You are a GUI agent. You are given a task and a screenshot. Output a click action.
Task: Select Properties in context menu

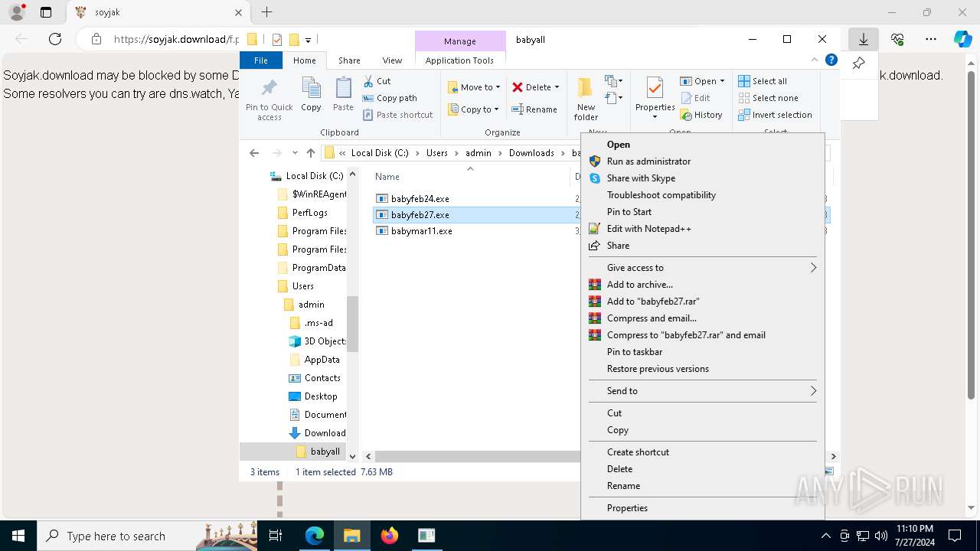tap(703, 508)
